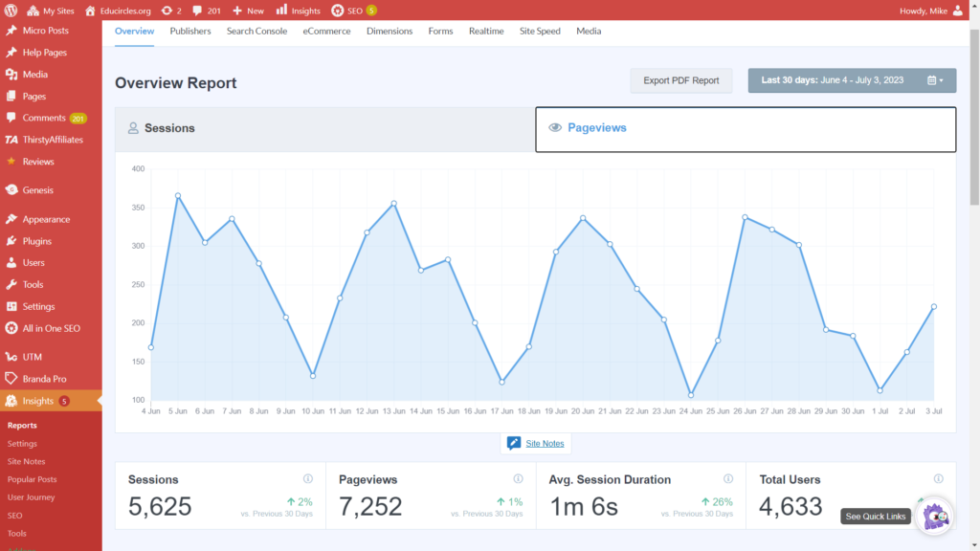The width and height of the screenshot is (980, 551).
Task: Switch chart to Pageviews view
Action: (x=745, y=128)
